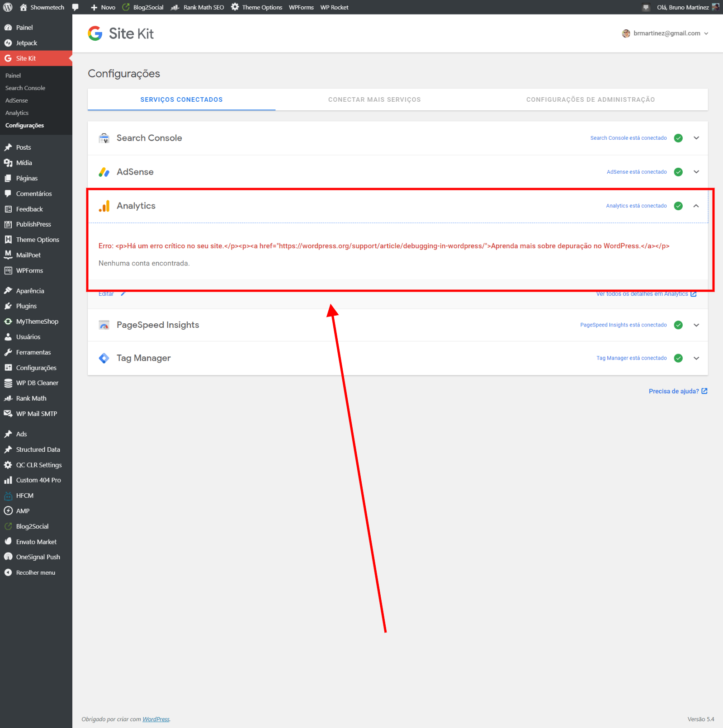Switch to Conectar Mais Serviços tab

click(x=374, y=99)
